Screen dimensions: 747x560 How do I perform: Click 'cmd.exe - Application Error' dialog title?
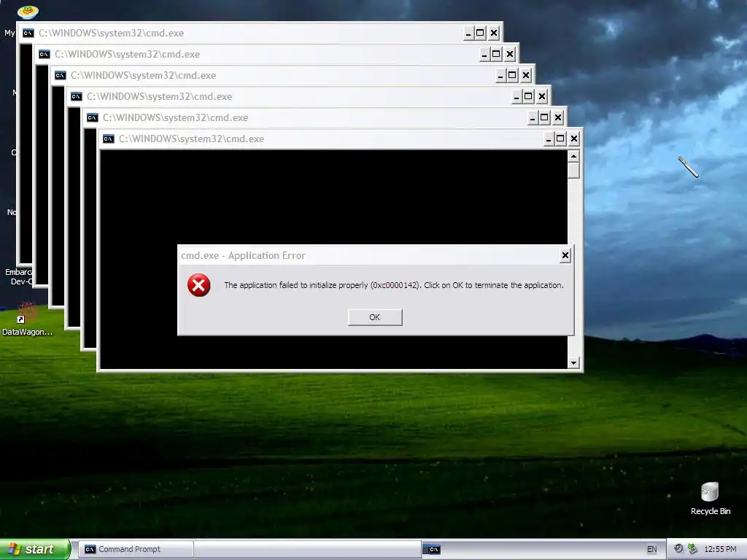[x=243, y=256]
